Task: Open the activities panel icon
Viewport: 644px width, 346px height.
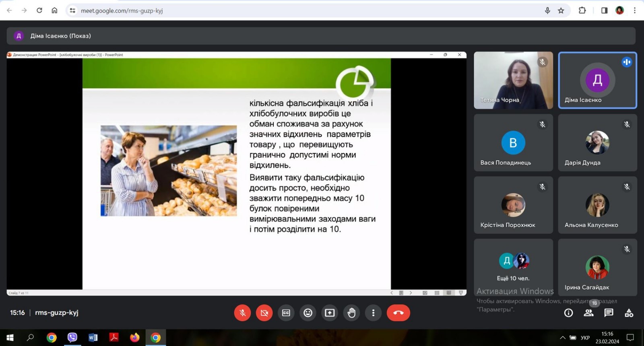Action: click(629, 313)
